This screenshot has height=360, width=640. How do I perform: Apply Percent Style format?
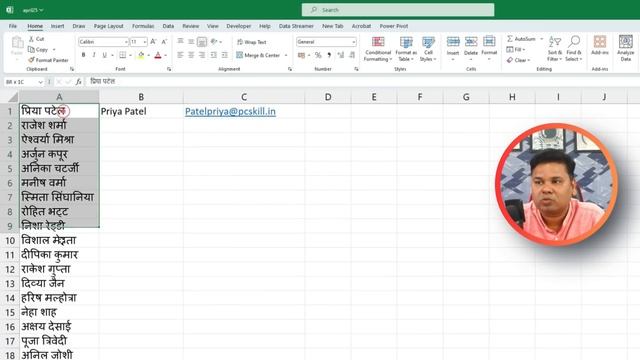point(318,55)
